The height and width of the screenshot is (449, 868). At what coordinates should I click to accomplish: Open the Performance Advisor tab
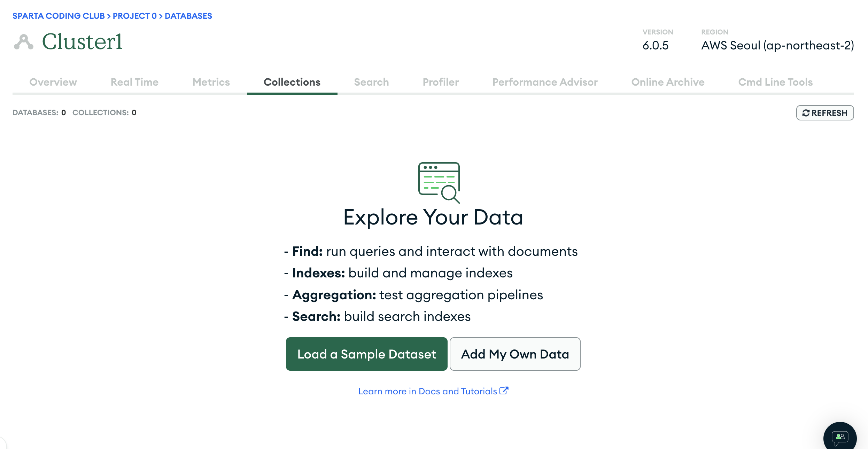545,82
